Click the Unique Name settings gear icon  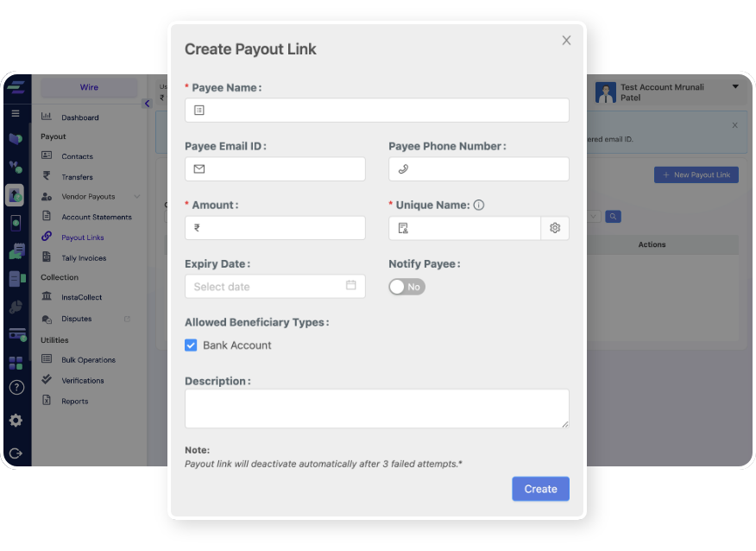click(555, 228)
